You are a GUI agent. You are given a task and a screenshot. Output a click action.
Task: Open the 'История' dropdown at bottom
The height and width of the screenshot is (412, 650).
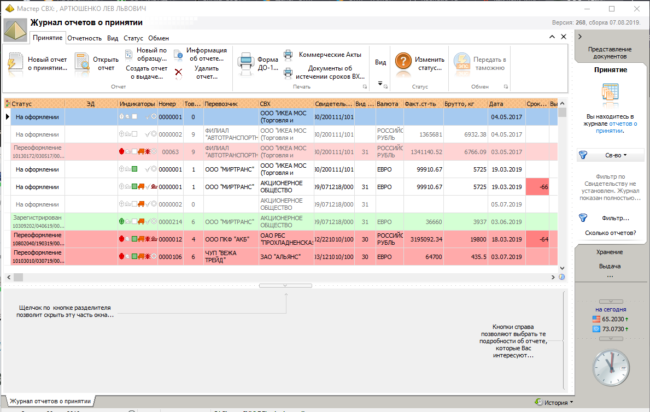[x=558, y=402]
